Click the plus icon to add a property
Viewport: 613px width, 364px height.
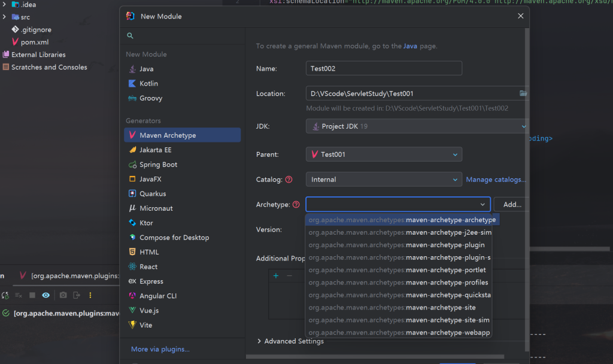[276, 276]
